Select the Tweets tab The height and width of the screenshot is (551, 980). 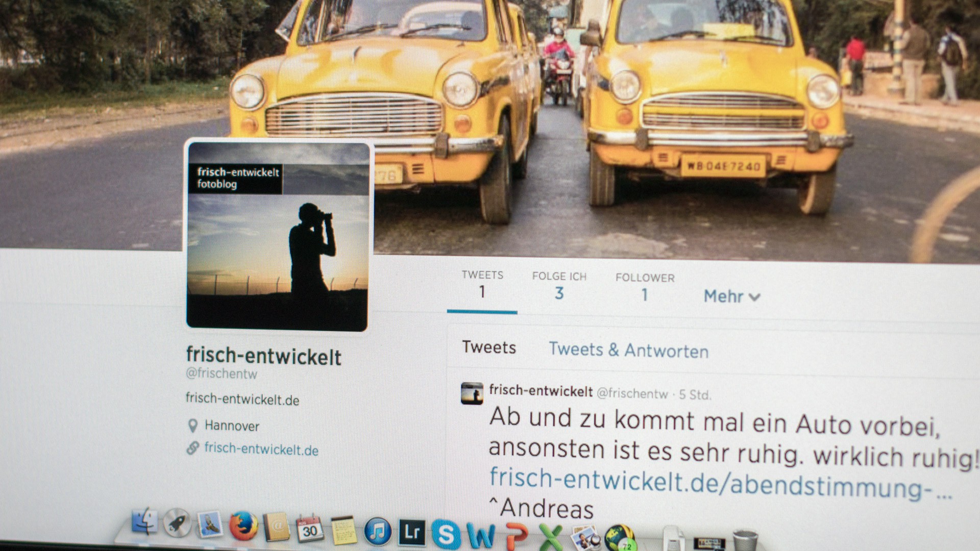coord(489,347)
